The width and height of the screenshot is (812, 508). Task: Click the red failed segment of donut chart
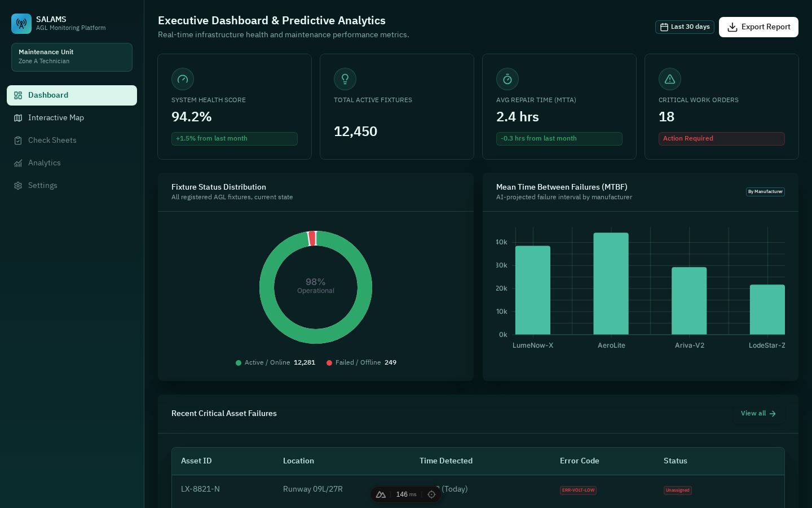312,239
